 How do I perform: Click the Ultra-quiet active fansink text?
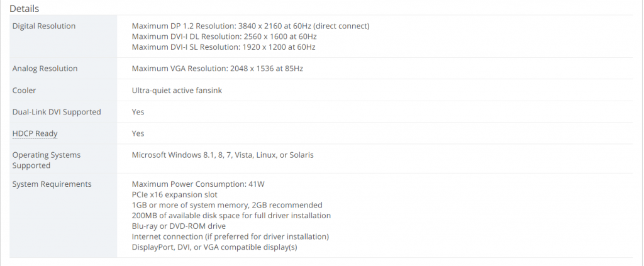point(177,91)
